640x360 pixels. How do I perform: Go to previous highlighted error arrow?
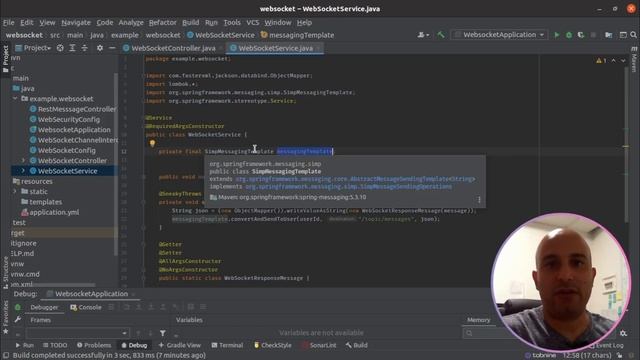(613, 60)
